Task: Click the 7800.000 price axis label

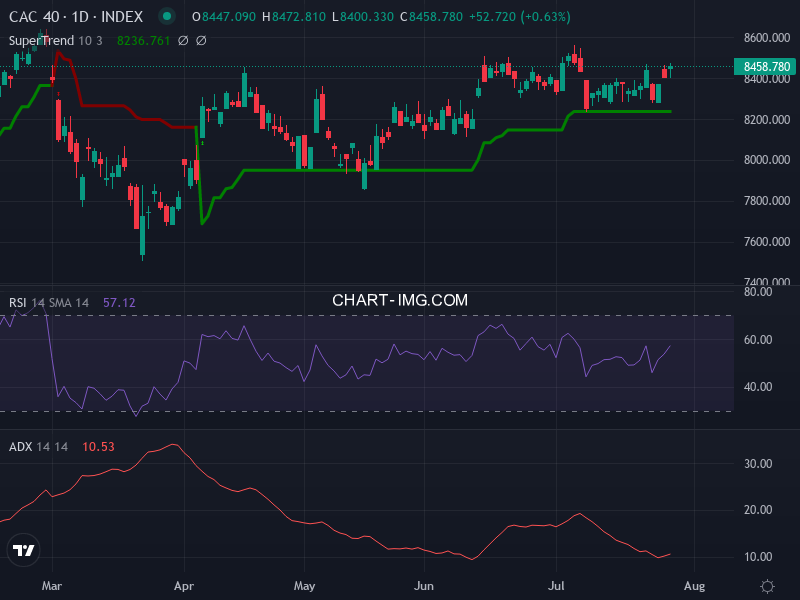Action: (x=767, y=201)
